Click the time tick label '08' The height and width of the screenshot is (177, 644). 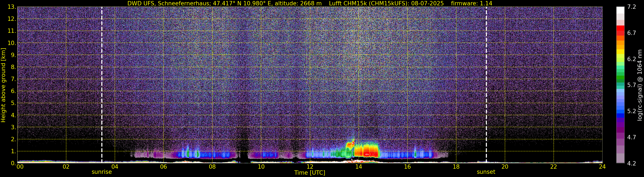(x=212, y=167)
